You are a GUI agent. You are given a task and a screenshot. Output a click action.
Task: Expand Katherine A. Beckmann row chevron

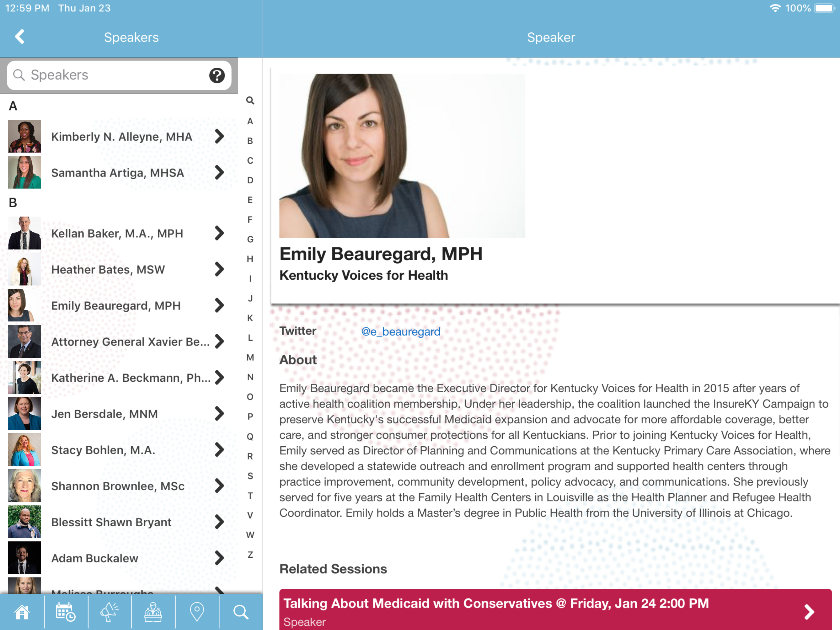coord(219,377)
